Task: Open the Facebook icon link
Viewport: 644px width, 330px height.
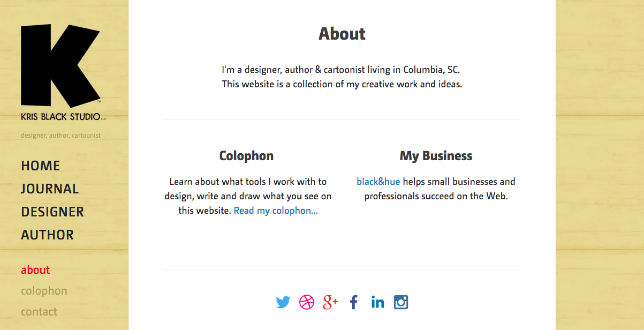Action: click(354, 303)
